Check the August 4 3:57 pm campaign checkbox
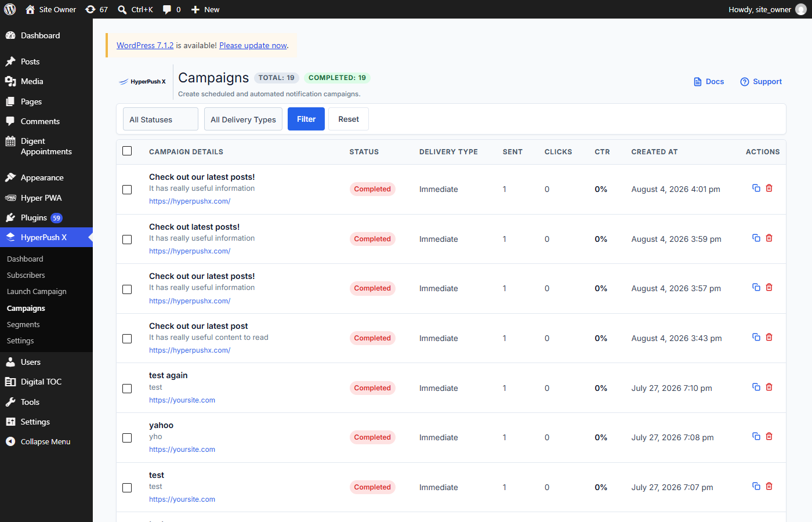Screen dimensions: 812x522 coord(127,289)
